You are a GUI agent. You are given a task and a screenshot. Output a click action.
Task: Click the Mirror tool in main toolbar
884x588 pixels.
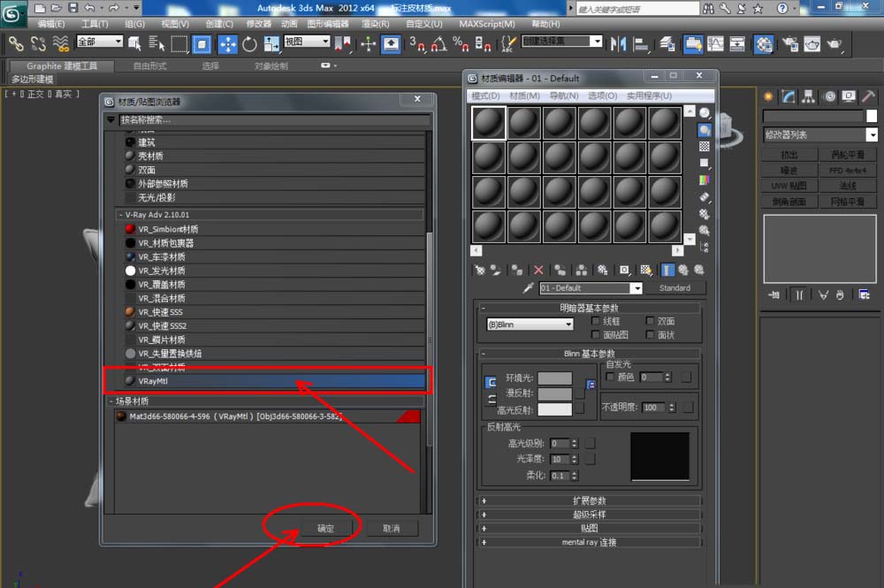point(619,44)
